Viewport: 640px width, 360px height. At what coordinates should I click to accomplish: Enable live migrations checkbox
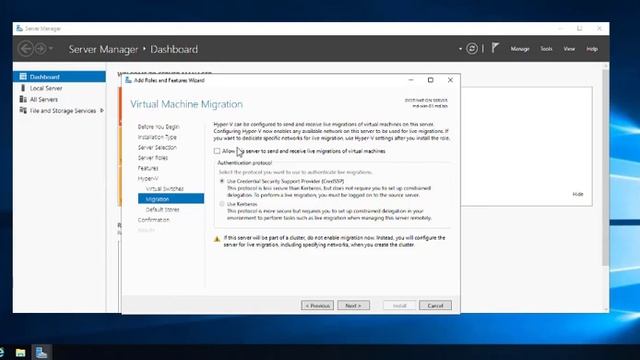pyautogui.click(x=217, y=151)
